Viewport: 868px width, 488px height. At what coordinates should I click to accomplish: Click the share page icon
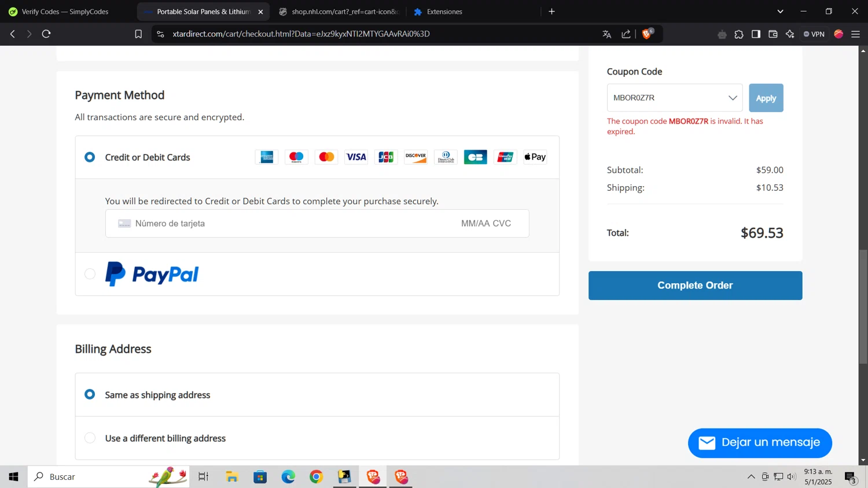coord(626,34)
